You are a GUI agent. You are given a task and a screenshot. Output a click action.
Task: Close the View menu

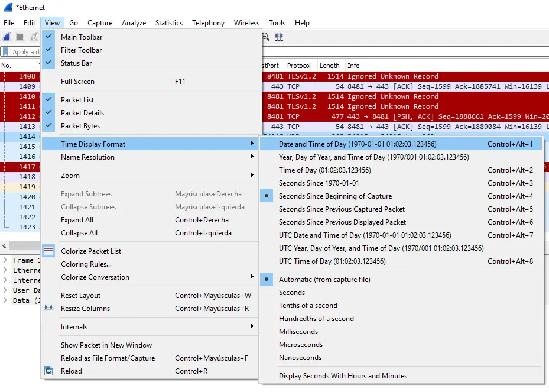tap(52, 23)
